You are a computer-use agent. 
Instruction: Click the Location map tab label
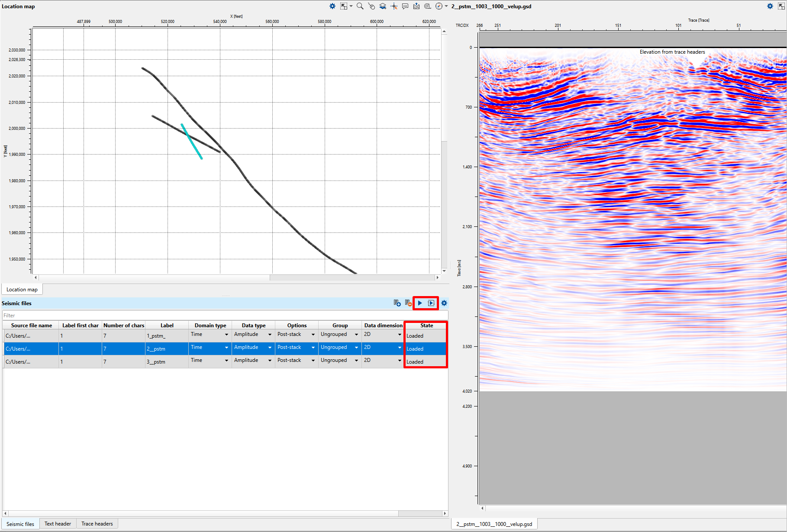coord(22,289)
